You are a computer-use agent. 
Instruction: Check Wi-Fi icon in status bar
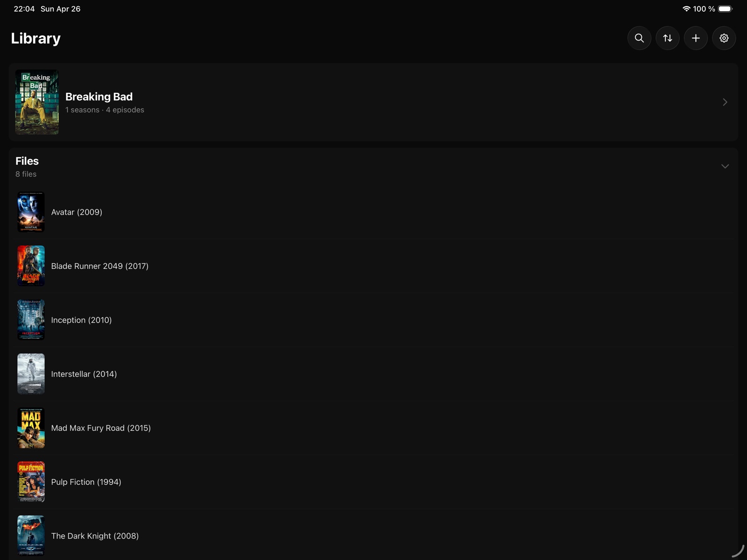click(x=686, y=9)
